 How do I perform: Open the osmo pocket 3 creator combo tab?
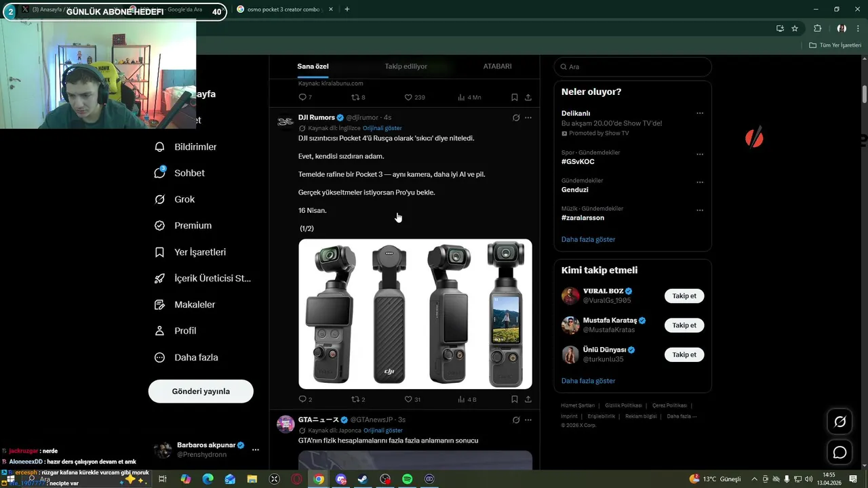coord(283,9)
